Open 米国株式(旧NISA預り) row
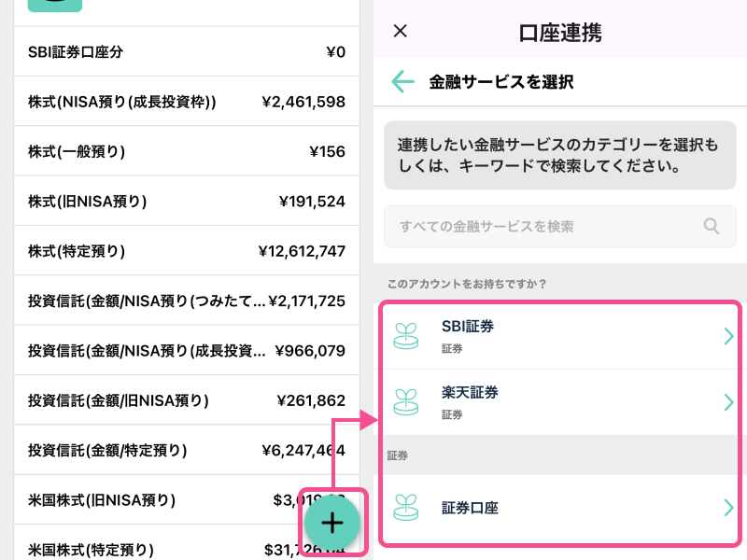 pyautogui.click(x=187, y=499)
